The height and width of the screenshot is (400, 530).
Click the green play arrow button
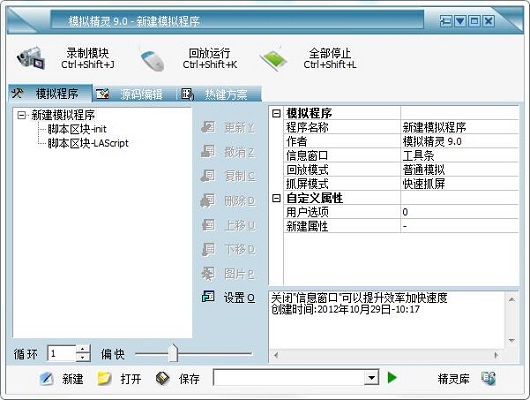coord(392,378)
